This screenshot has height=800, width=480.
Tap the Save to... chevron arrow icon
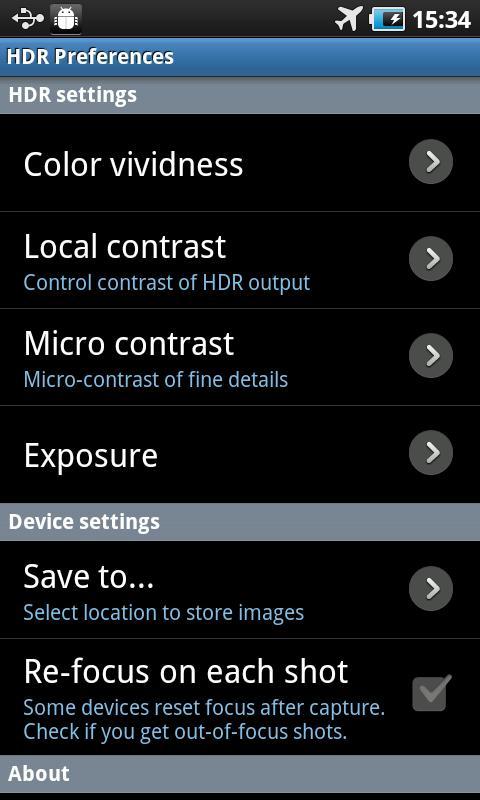point(431,588)
